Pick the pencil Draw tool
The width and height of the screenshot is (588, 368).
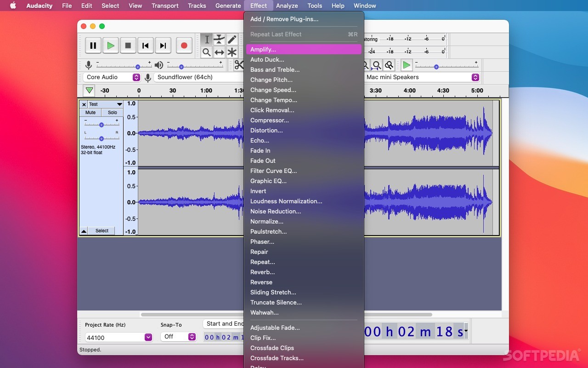point(232,40)
